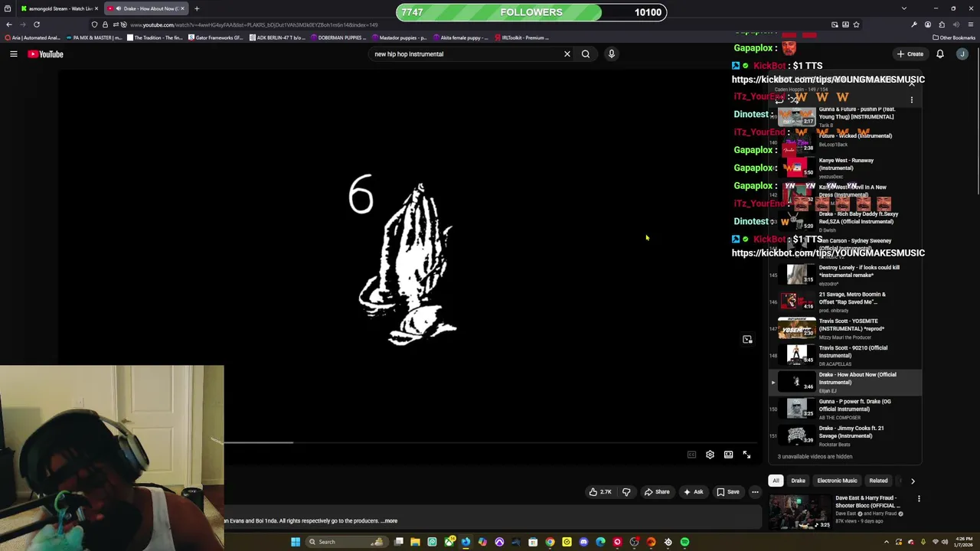
Task: Open the system tray volume control
Action: pos(945,542)
